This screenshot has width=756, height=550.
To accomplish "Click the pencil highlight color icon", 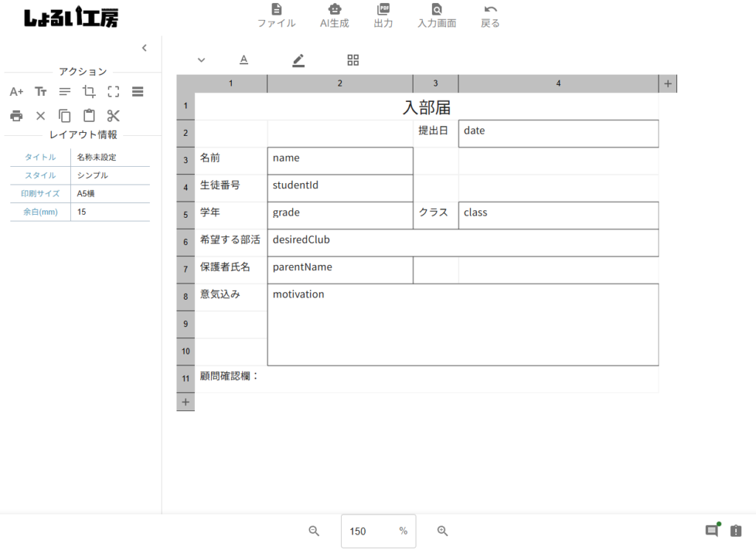I will [x=298, y=61].
